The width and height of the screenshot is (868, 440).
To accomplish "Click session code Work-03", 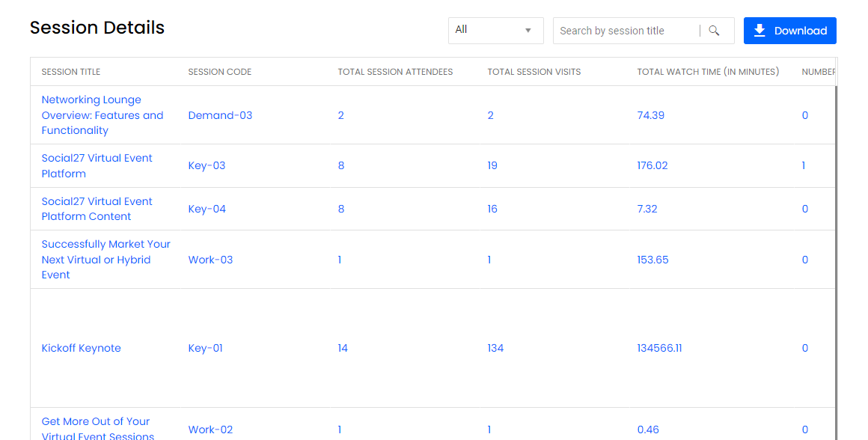I will coord(210,260).
